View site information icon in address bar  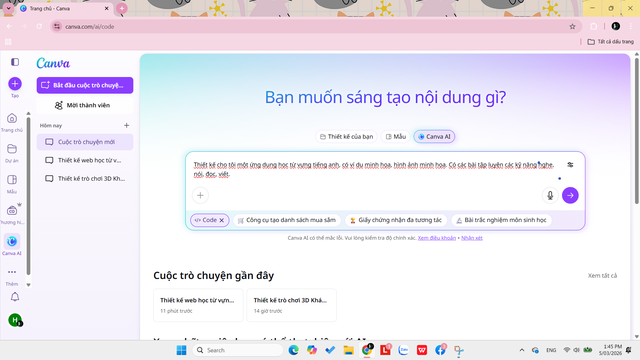click(57, 27)
